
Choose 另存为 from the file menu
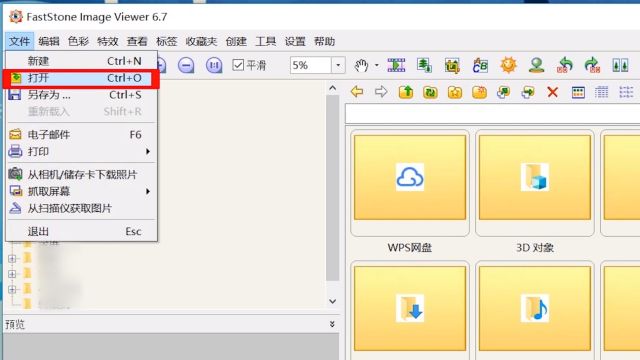[82, 95]
